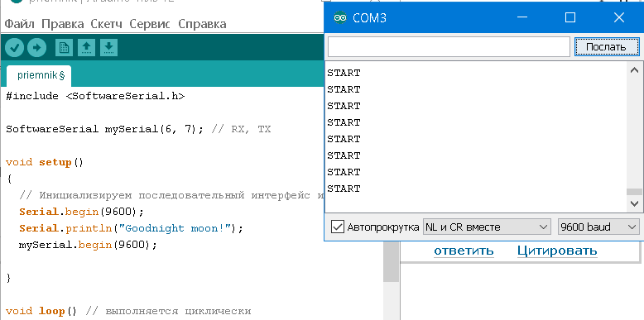Image resolution: width=644 pixels, height=320 pixels.
Task: Click the Послать button
Action: [606, 47]
